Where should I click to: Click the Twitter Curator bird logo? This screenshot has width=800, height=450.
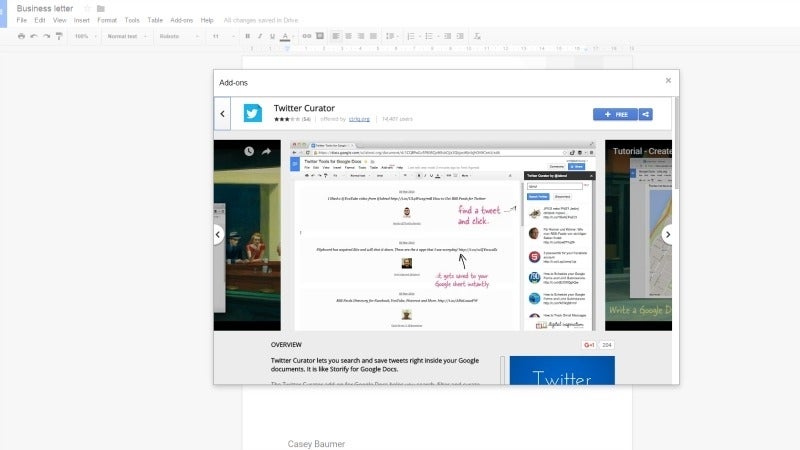(x=253, y=113)
